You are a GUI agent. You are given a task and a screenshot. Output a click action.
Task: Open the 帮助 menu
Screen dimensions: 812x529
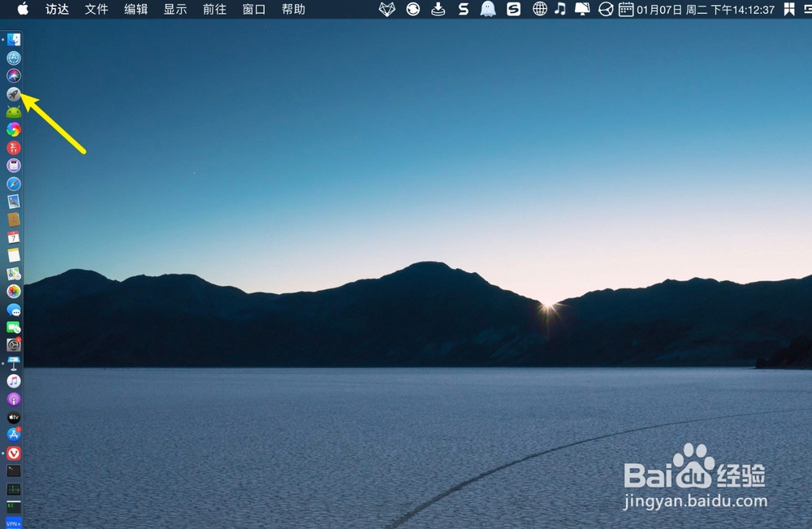click(293, 9)
